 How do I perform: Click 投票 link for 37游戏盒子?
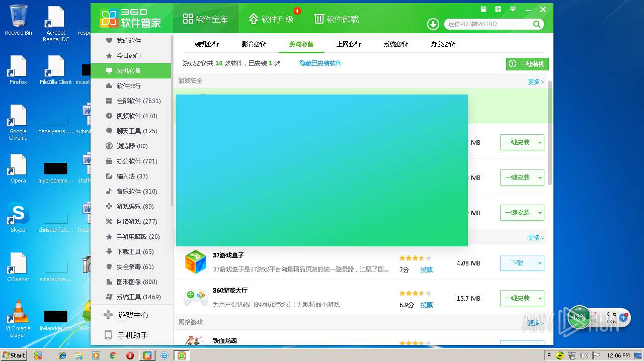click(427, 269)
